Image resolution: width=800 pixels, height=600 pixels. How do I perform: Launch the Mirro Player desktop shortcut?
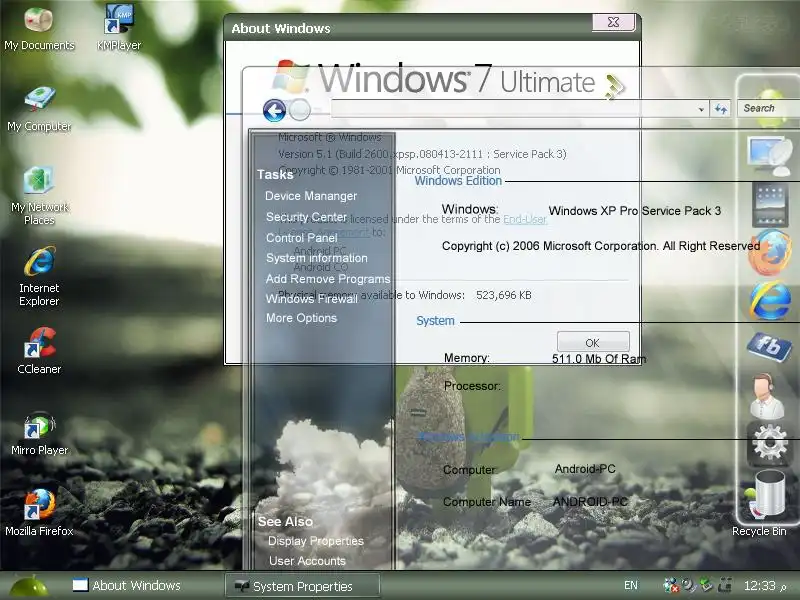click(39, 433)
